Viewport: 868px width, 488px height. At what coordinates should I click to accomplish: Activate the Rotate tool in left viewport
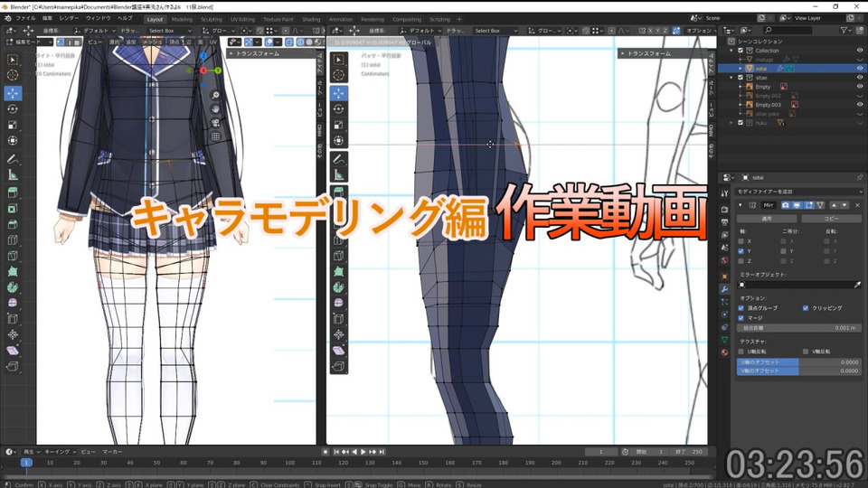point(13,109)
